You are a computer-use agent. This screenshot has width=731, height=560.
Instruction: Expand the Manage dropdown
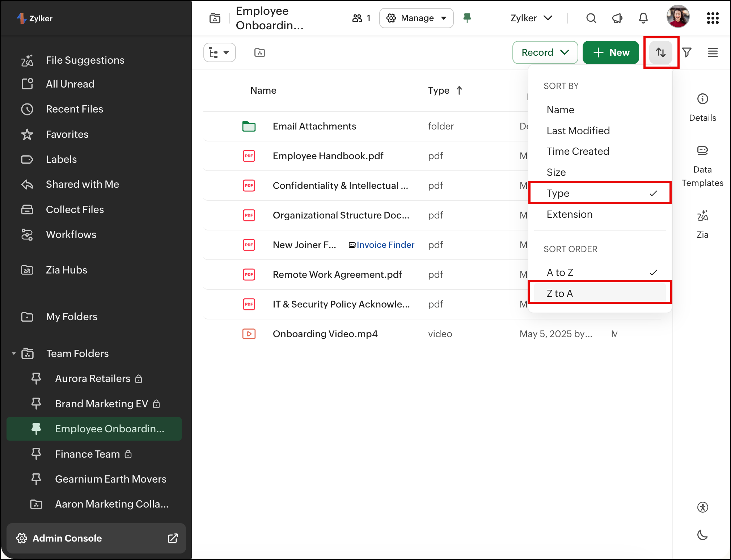pyautogui.click(x=416, y=18)
